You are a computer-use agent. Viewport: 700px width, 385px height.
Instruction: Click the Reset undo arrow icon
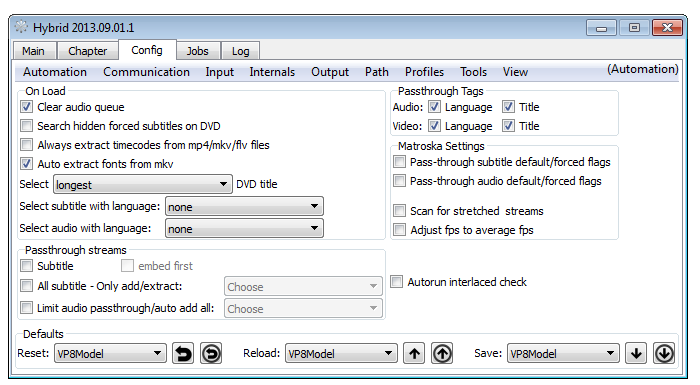click(183, 354)
